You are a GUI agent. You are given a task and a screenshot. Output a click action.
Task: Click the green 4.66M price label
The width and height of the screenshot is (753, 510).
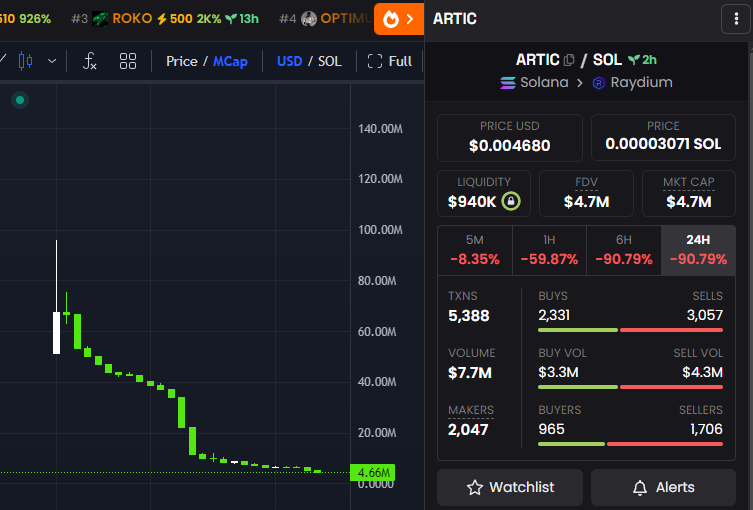pyautogui.click(x=373, y=473)
